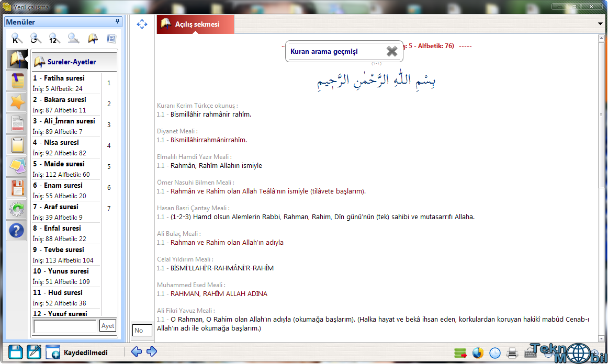Select ayet number 4 in the list
The image size is (608, 364).
pyautogui.click(x=109, y=146)
